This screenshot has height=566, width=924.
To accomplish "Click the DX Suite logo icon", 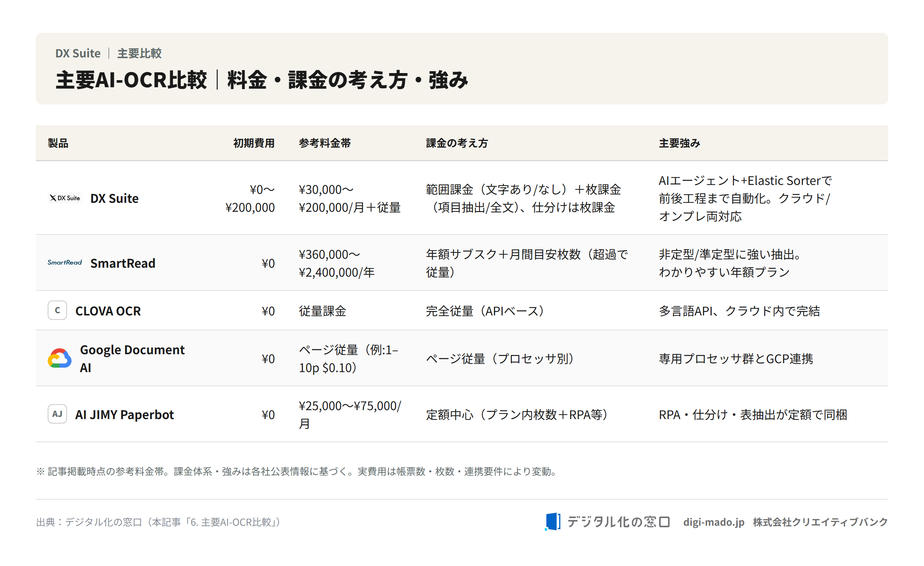I will pos(65,198).
